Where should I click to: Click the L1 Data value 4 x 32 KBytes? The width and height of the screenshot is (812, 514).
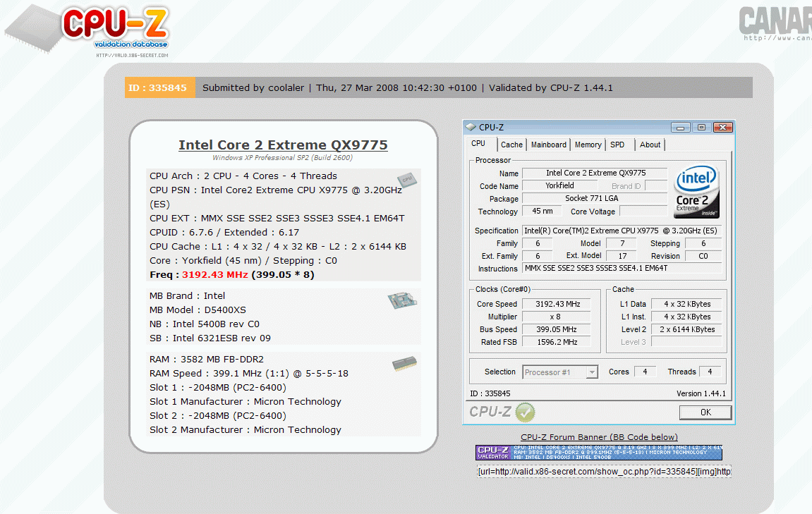click(686, 304)
